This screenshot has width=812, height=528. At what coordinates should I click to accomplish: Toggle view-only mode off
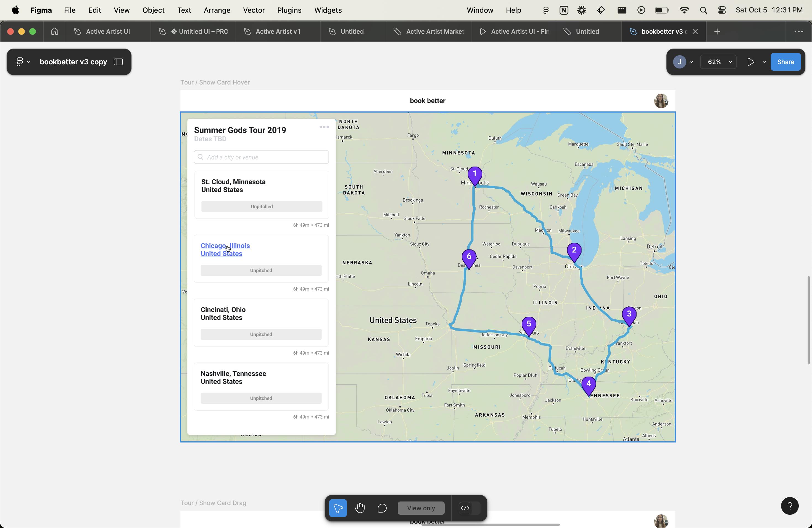tap(421, 508)
